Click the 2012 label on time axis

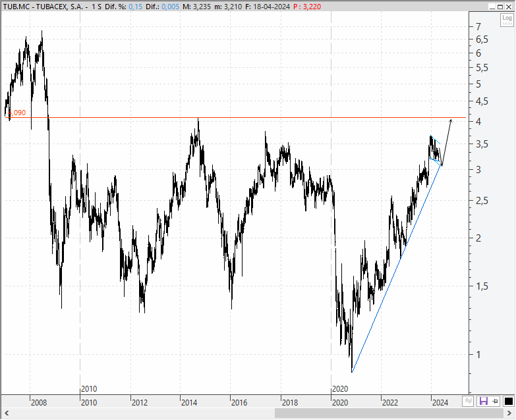point(140,403)
